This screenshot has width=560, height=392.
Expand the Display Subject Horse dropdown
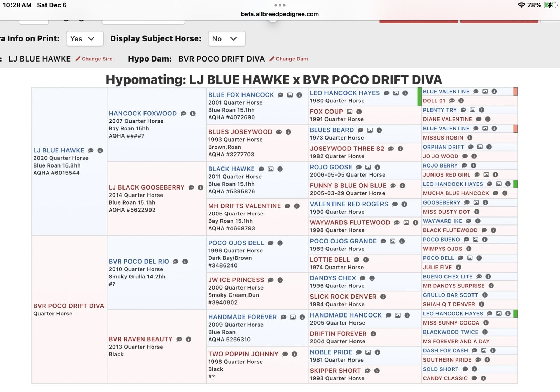(226, 39)
